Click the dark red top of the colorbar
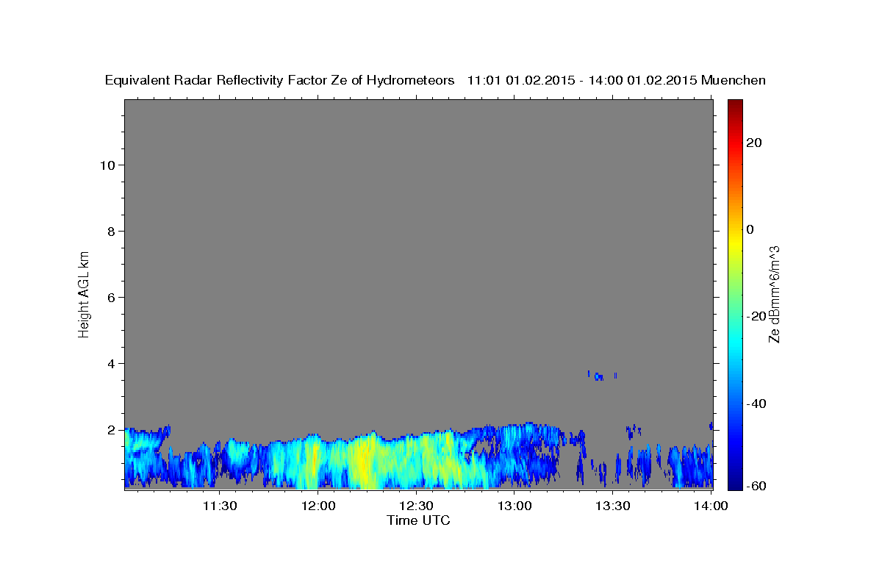 [735, 107]
